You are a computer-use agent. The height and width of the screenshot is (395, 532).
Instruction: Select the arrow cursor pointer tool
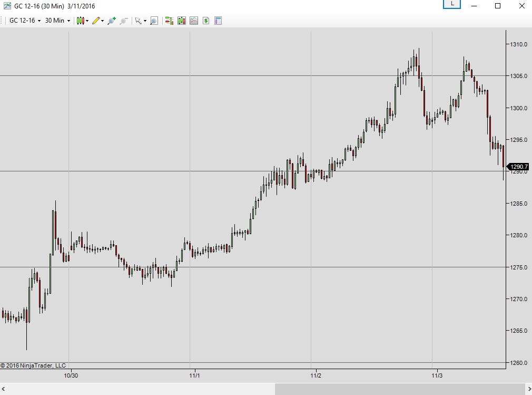pyautogui.click(x=138, y=21)
